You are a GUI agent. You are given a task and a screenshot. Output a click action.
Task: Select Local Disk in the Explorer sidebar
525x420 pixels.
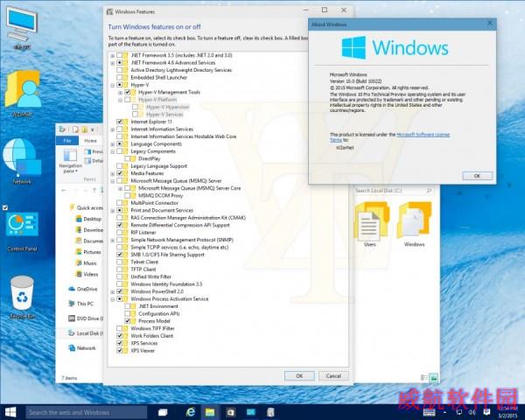[x=86, y=332]
